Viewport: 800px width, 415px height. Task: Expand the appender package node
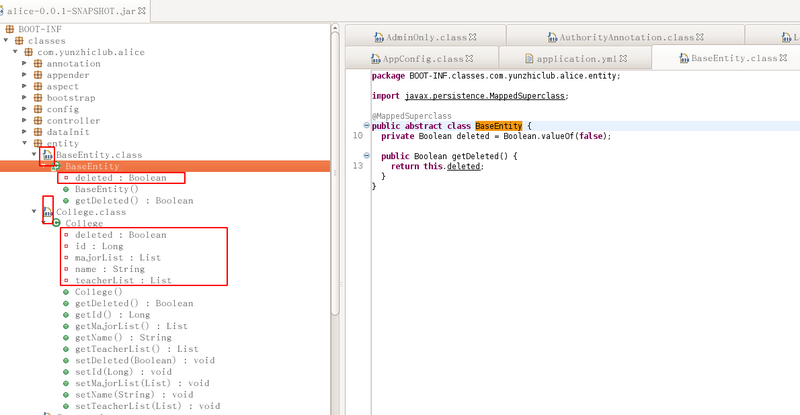click(x=24, y=75)
